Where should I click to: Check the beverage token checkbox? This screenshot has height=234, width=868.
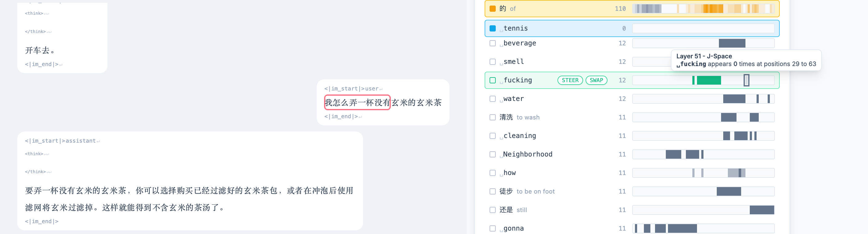[x=492, y=43]
